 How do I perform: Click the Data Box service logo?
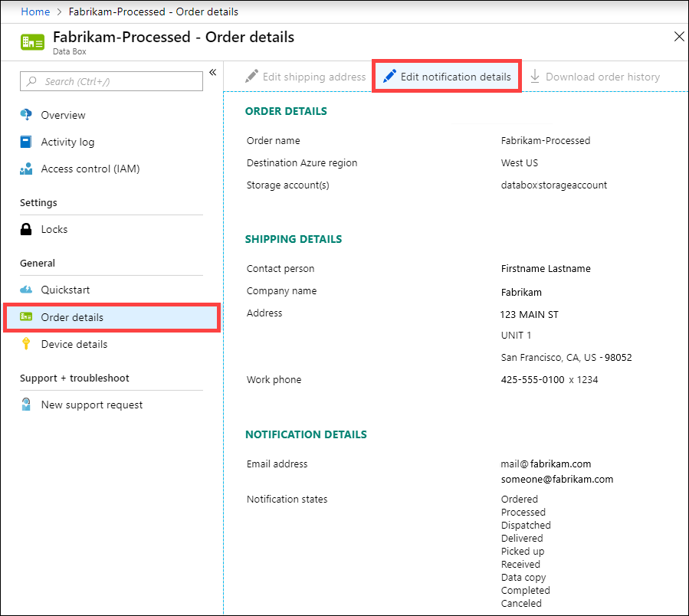point(31,42)
